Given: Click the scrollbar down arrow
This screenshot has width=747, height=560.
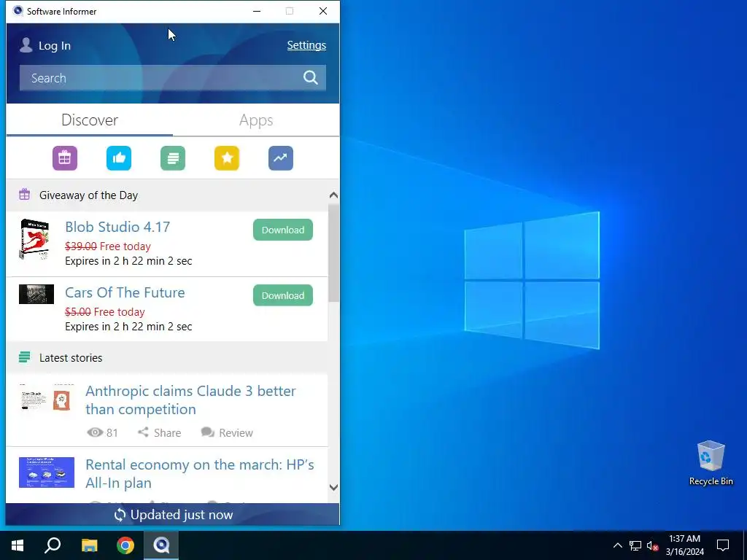Looking at the screenshot, I should pos(333,487).
